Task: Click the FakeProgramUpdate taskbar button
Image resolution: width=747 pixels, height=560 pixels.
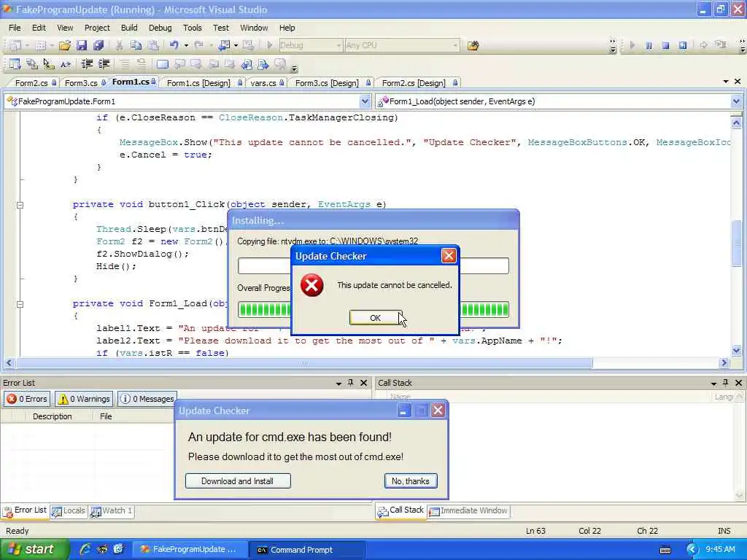Action: tap(190, 550)
